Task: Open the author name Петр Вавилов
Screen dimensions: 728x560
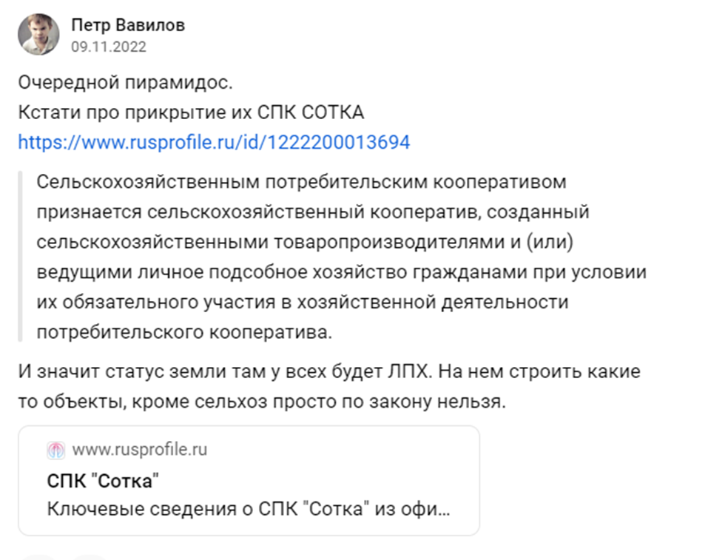Action: coord(128,25)
